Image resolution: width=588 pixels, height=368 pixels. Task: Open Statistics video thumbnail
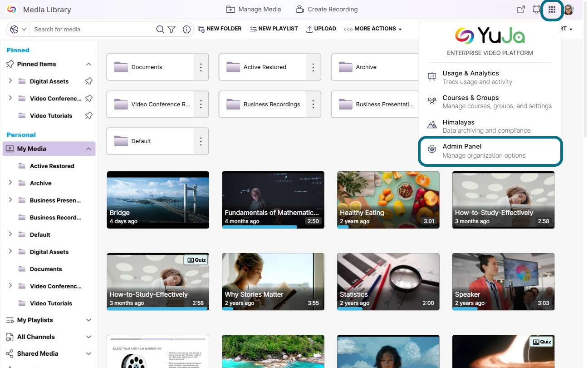pos(388,282)
